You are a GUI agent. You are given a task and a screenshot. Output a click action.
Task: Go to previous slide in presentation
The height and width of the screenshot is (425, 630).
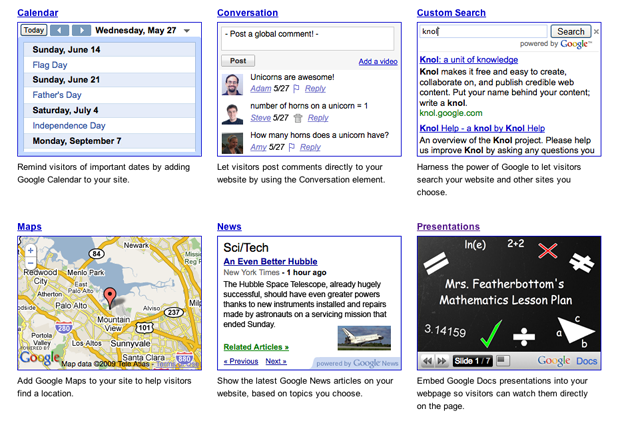tap(427, 361)
